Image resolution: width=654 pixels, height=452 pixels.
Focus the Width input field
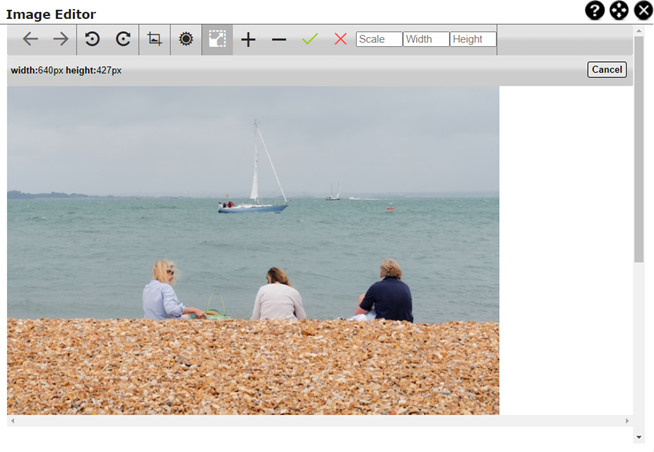pyautogui.click(x=426, y=39)
